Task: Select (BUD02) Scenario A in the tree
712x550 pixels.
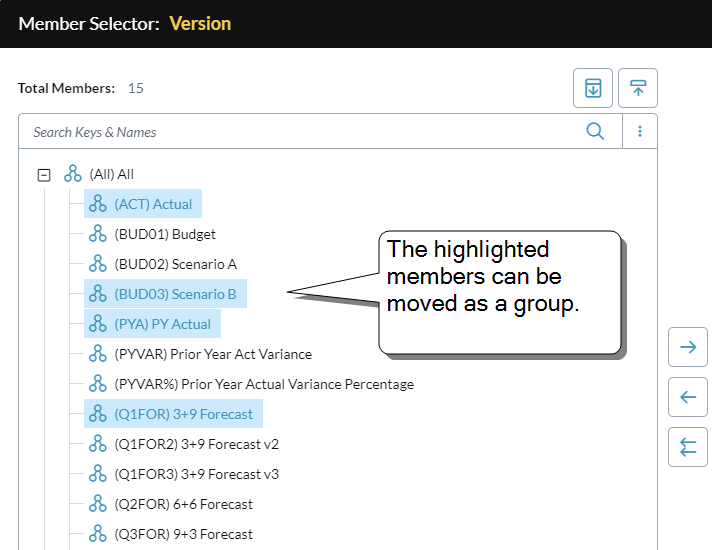Action: pos(175,264)
